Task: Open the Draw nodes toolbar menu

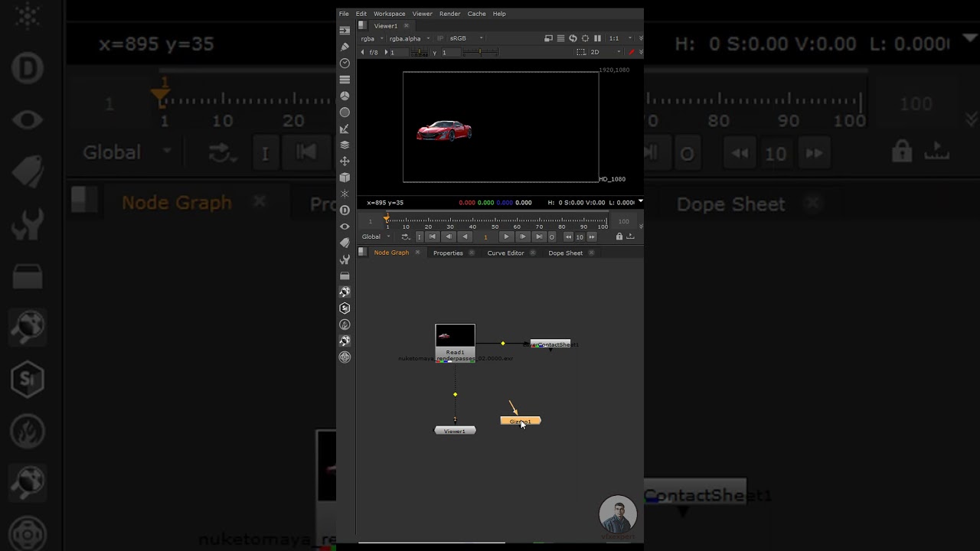Action: (345, 47)
